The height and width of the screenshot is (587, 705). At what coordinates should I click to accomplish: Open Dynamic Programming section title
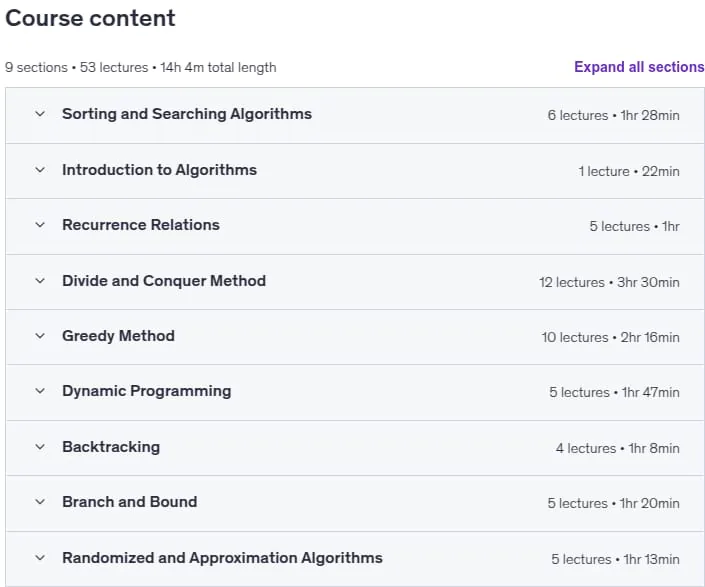tap(147, 391)
